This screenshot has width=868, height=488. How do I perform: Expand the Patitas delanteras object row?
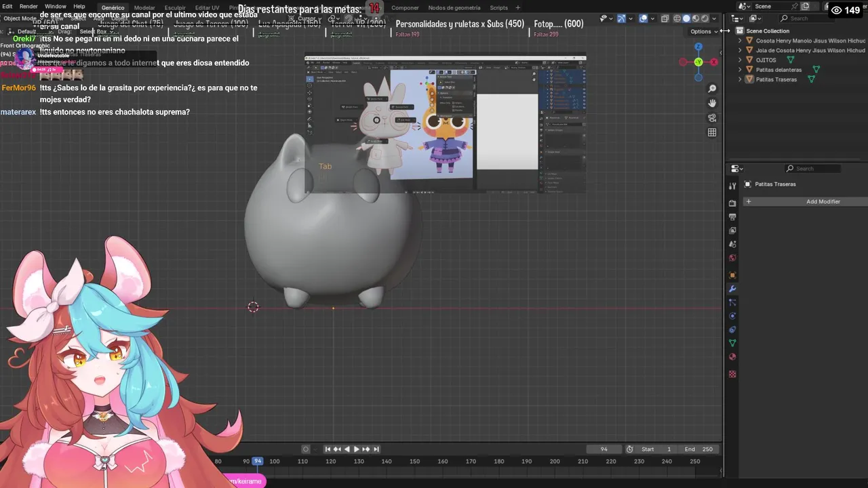[740, 69]
